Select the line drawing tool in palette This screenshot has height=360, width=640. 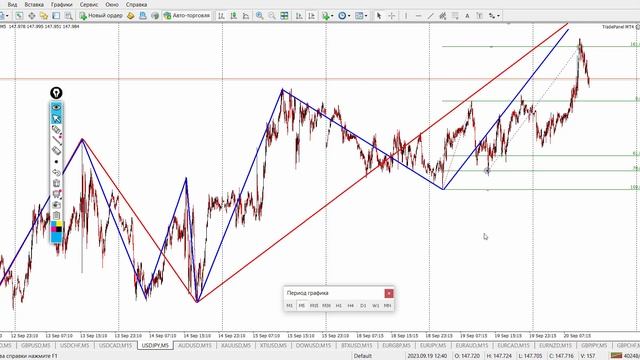[56, 140]
